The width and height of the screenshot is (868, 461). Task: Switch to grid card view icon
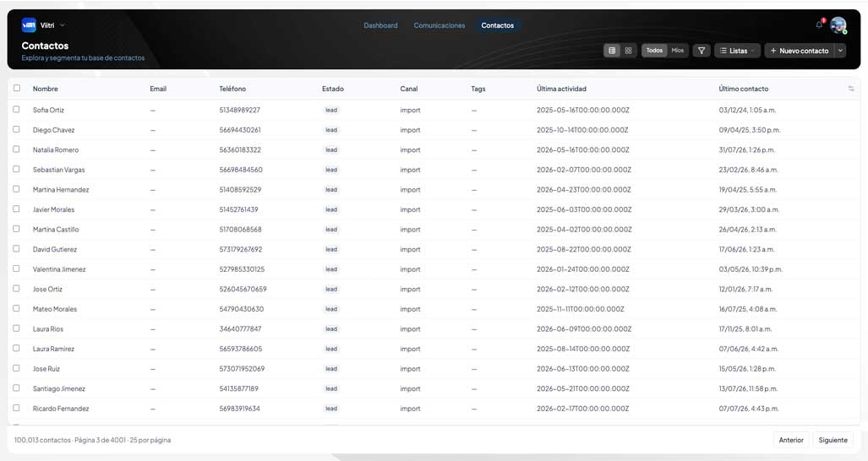628,51
